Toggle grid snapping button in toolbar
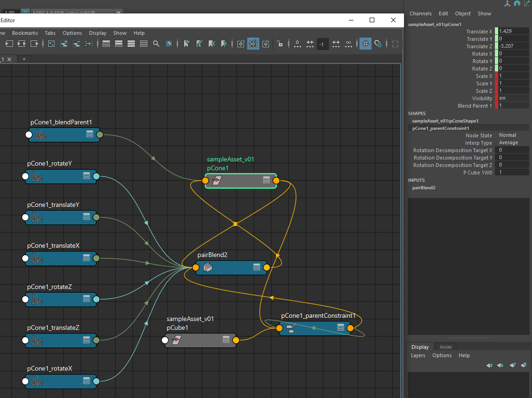The height and width of the screenshot is (398, 532). [378, 44]
